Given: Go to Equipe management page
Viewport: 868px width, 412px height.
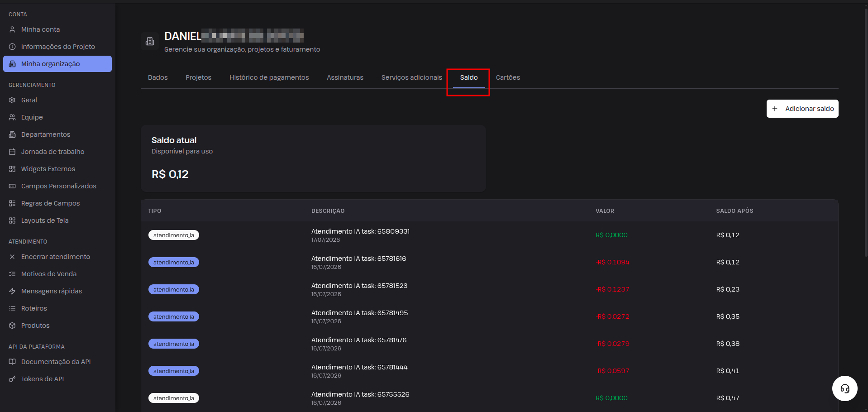Looking at the screenshot, I should click(x=57, y=117).
